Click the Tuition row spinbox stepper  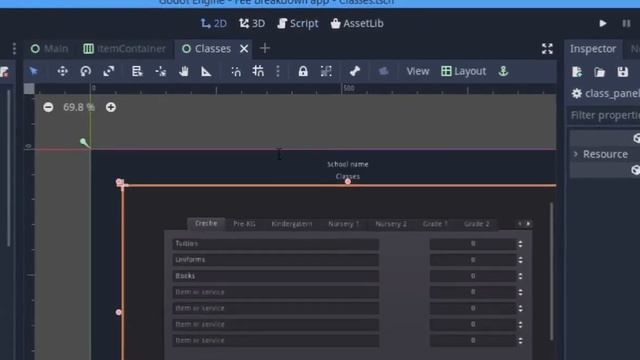pyautogui.click(x=520, y=244)
